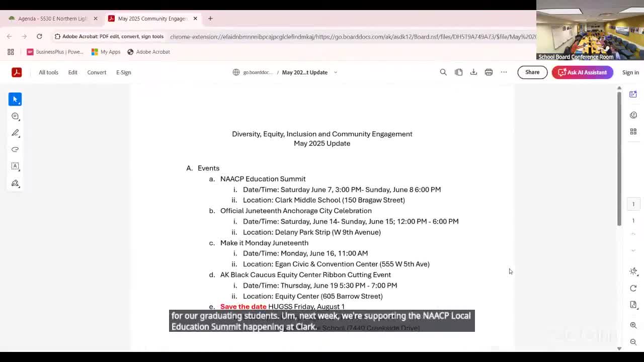Open the Adobe Acrobat bookmark
This screenshot has width=644, height=362.
click(x=148, y=52)
